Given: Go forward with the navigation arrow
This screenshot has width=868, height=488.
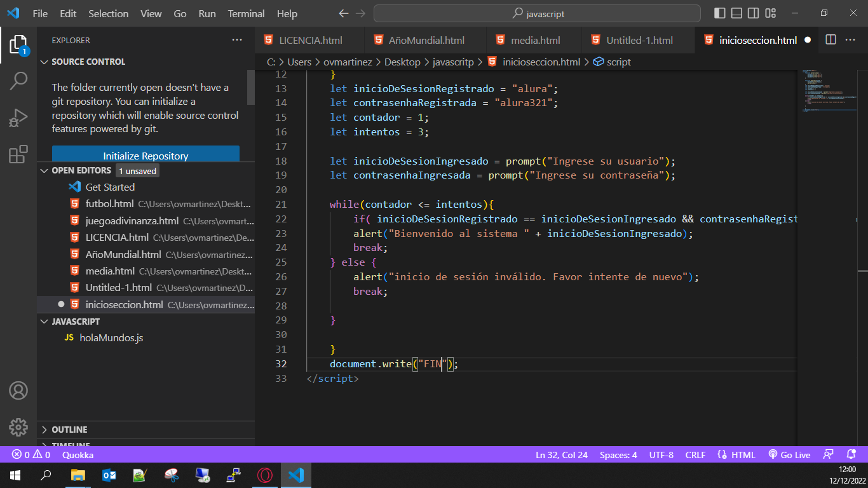Looking at the screenshot, I should pos(360,13).
